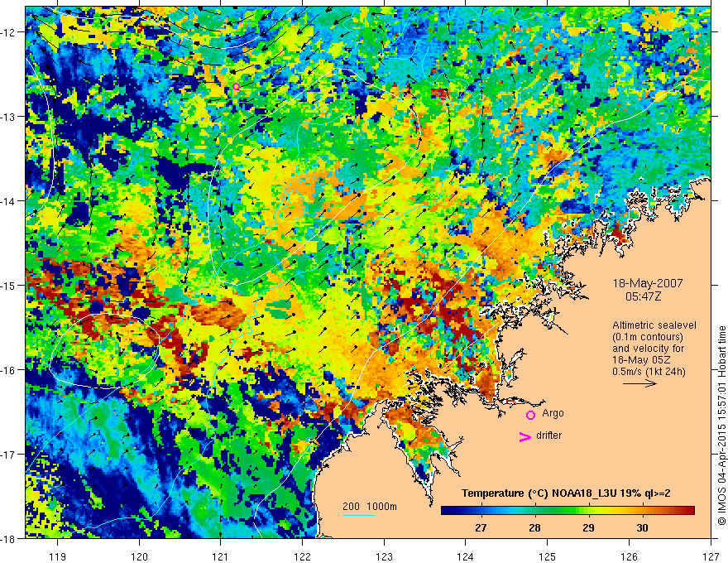The height and width of the screenshot is (563, 728).
Task: Click longitude axis label 121
Action: pos(221,556)
